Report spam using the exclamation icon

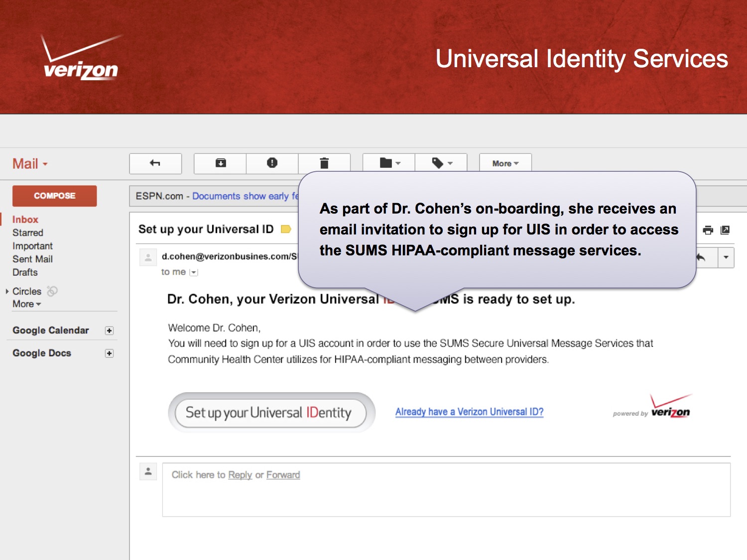tap(272, 163)
